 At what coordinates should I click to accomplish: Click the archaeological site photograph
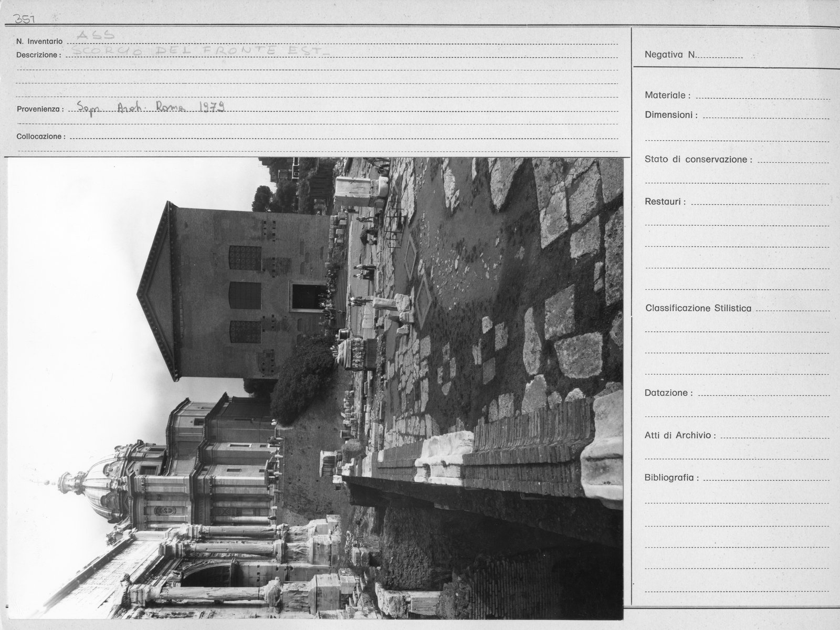click(316, 388)
